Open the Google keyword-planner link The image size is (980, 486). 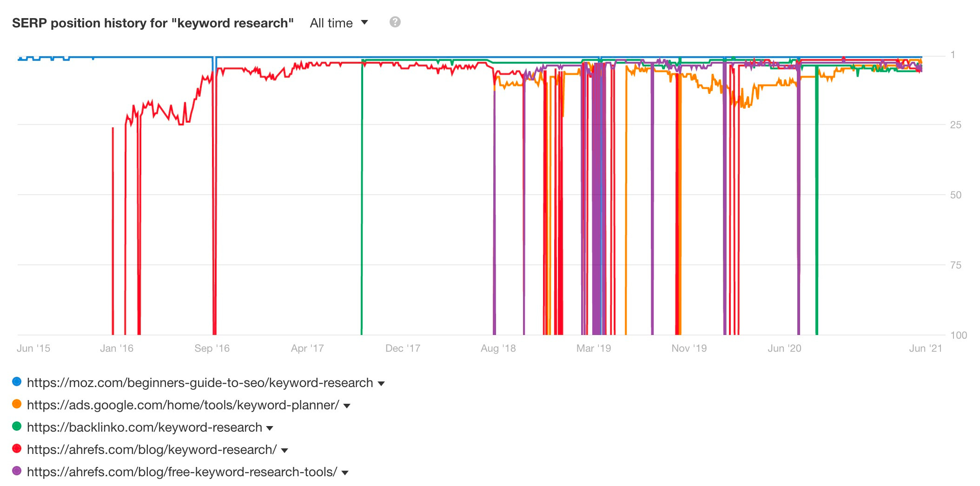[x=183, y=405]
